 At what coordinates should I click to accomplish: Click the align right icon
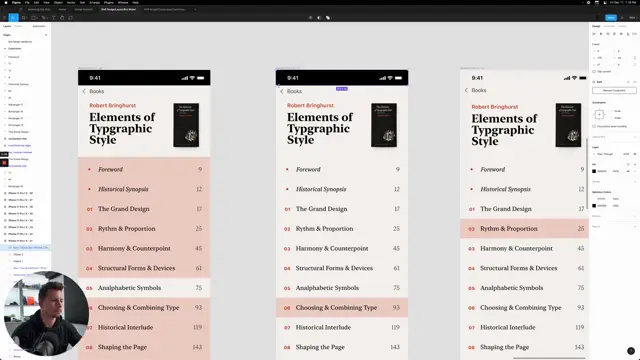click(x=608, y=34)
